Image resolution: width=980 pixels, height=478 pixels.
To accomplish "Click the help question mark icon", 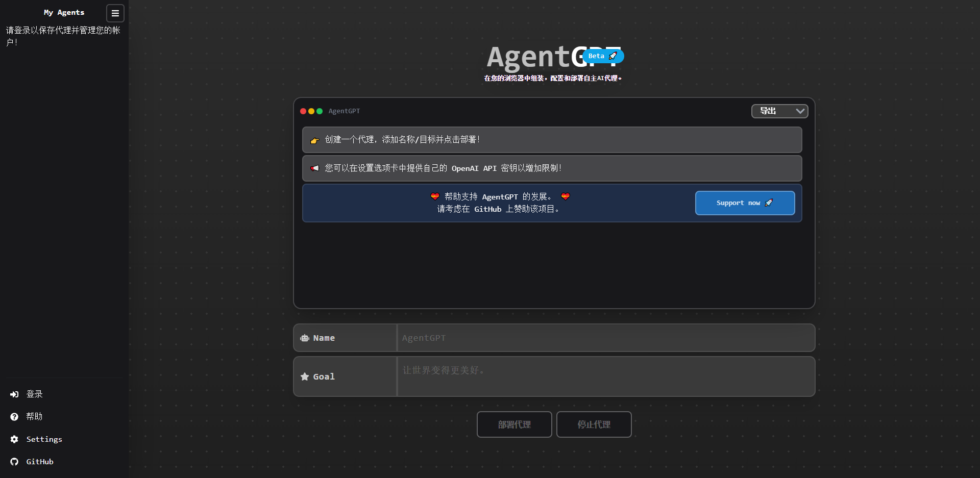I will tap(14, 416).
